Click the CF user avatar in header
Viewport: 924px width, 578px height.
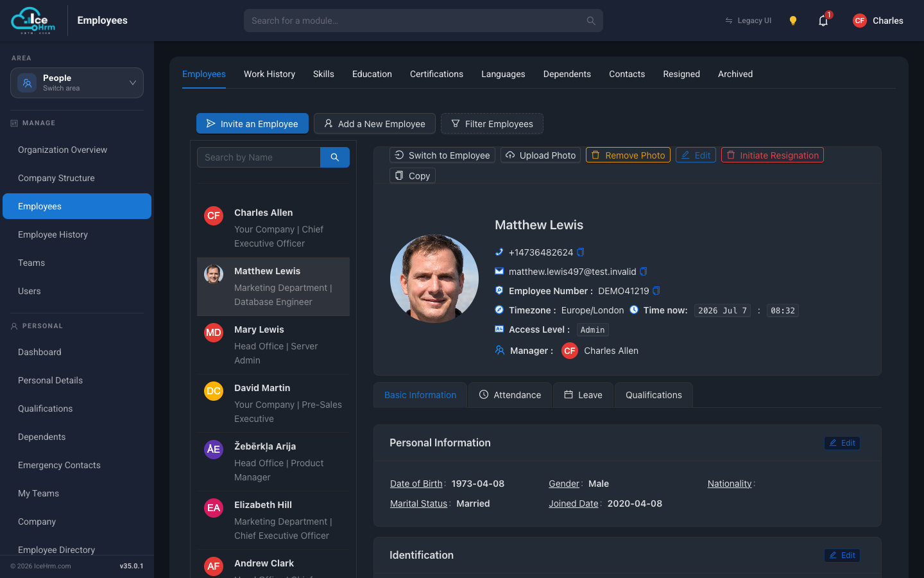point(860,21)
